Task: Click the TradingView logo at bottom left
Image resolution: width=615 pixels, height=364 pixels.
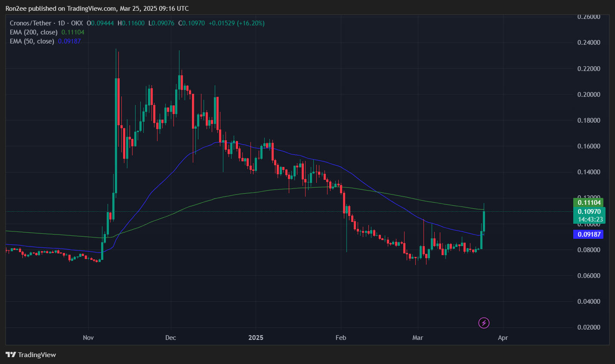Action: tap(31, 355)
